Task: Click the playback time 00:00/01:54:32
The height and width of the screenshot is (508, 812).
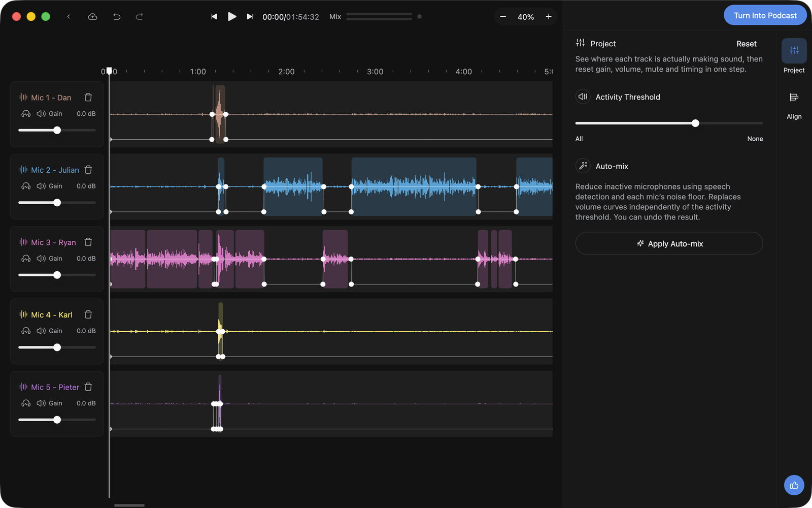Action: click(291, 17)
